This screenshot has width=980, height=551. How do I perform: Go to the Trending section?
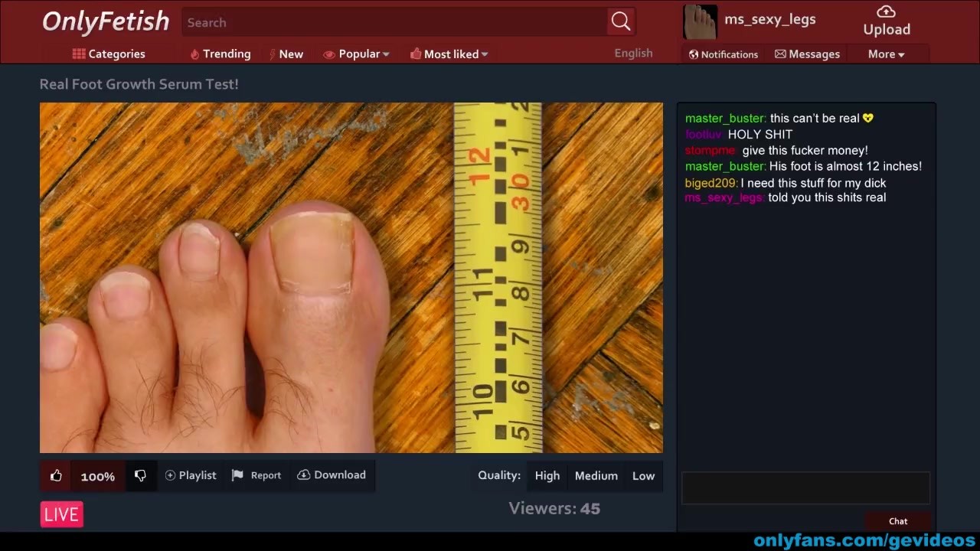pyautogui.click(x=220, y=54)
